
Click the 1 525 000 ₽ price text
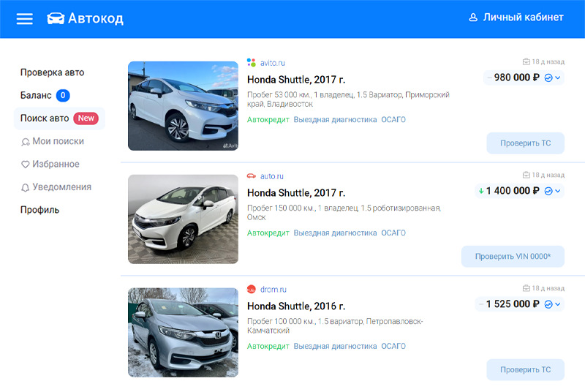513,304
